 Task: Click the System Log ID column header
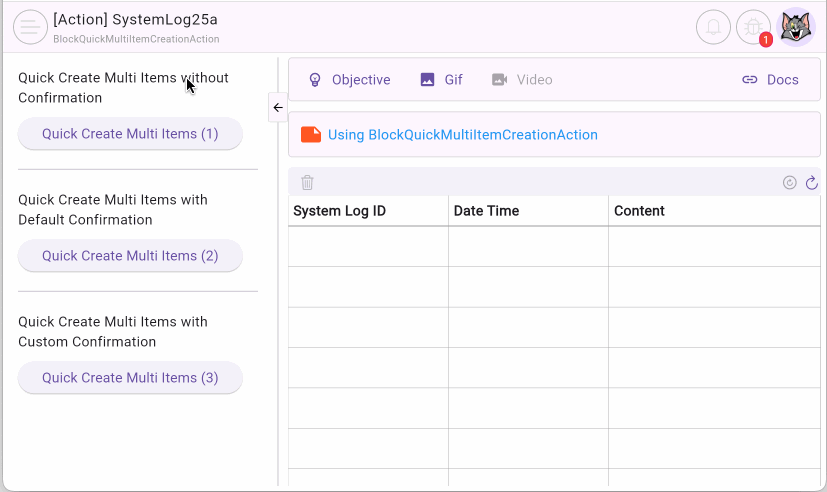(339, 211)
